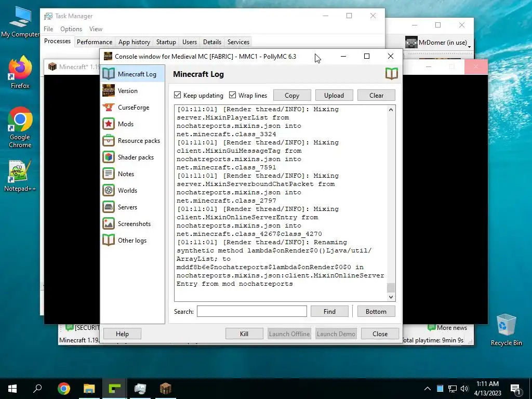Click the log Search text field
Screen dimensions: 532x399
[x=252, y=312]
